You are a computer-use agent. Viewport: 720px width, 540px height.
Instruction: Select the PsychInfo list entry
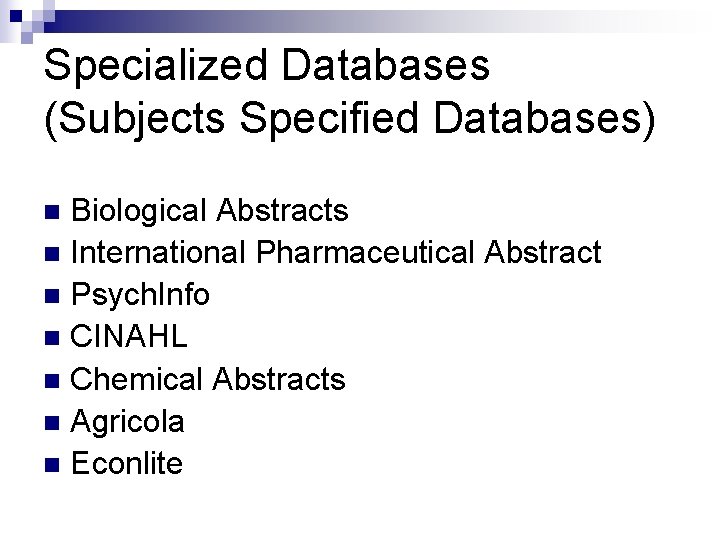pyautogui.click(x=140, y=295)
